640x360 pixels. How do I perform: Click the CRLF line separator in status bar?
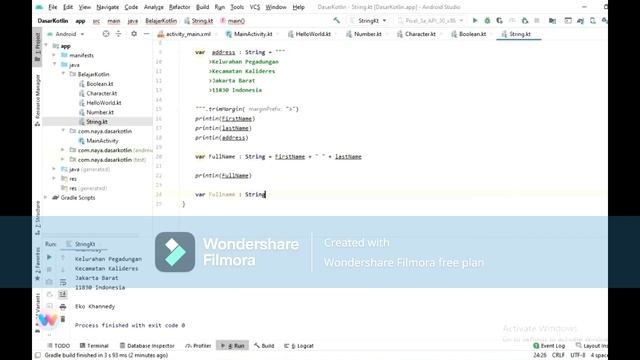(x=558, y=356)
